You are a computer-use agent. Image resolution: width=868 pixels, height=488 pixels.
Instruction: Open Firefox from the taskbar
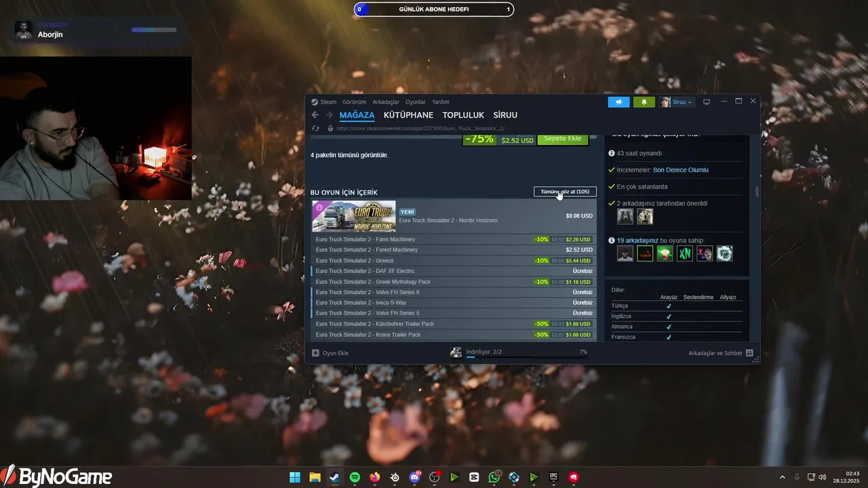pyautogui.click(x=375, y=477)
